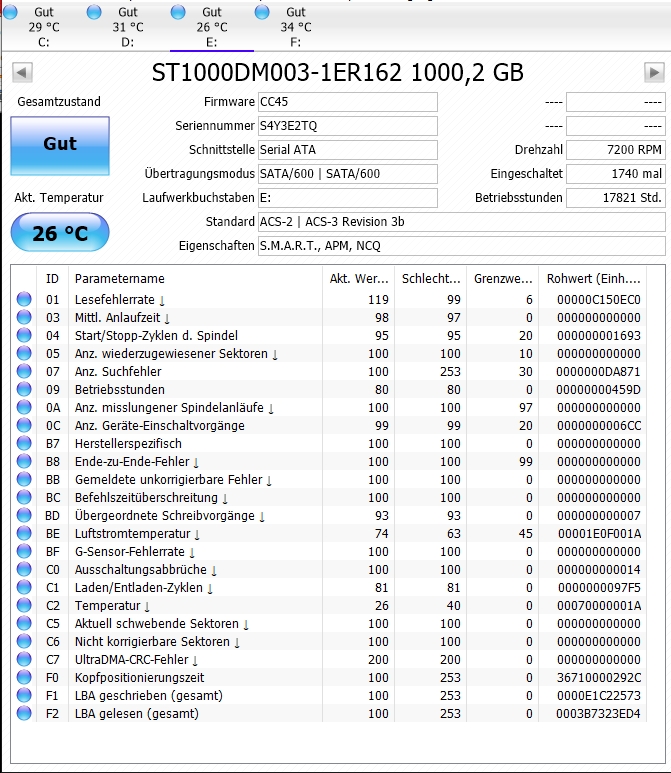Screen dimensions: 671x773
Task: Select drive F: tab showing 34 °C
Action: (296, 26)
